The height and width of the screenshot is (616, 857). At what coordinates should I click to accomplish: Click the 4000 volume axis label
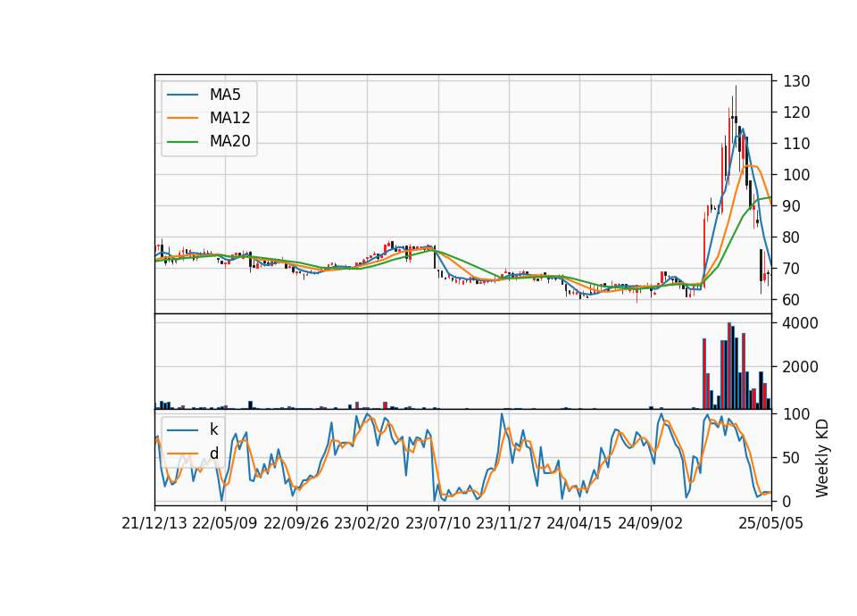801,323
